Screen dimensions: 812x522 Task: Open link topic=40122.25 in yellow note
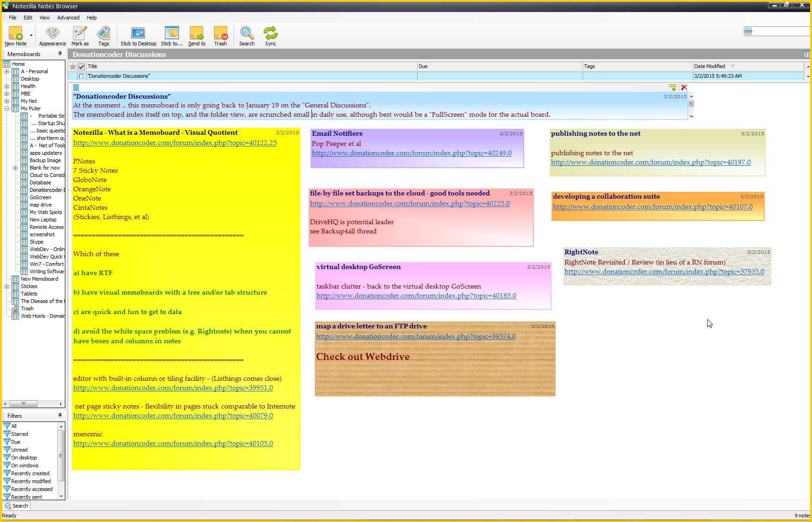click(x=175, y=143)
